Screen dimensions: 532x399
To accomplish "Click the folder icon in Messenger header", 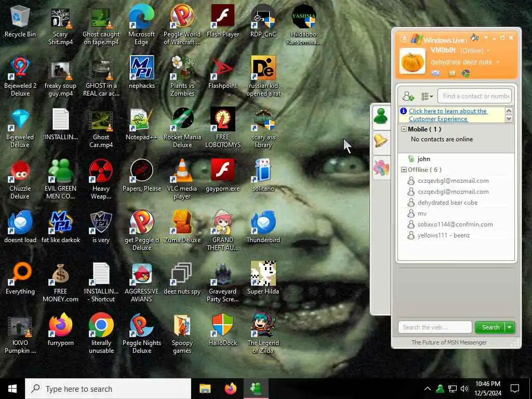I will pos(452,74).
